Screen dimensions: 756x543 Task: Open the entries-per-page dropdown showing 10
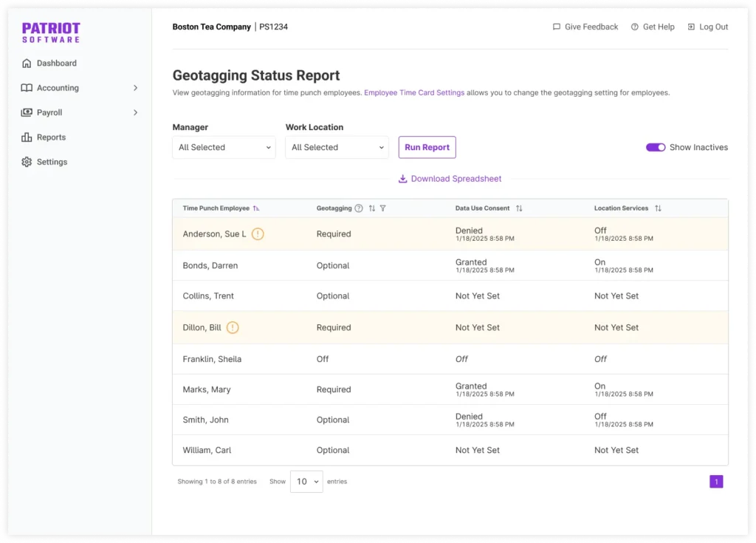pos(306,482)
